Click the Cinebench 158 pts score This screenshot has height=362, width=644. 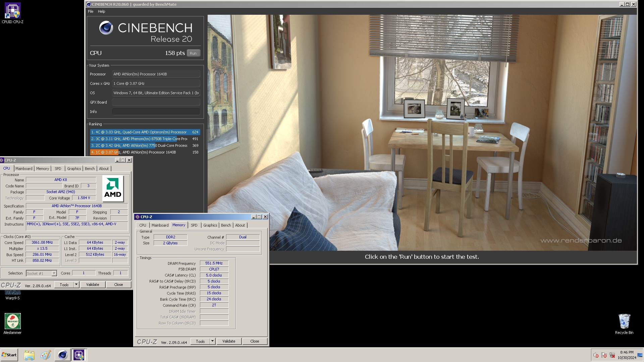[175, 53]
